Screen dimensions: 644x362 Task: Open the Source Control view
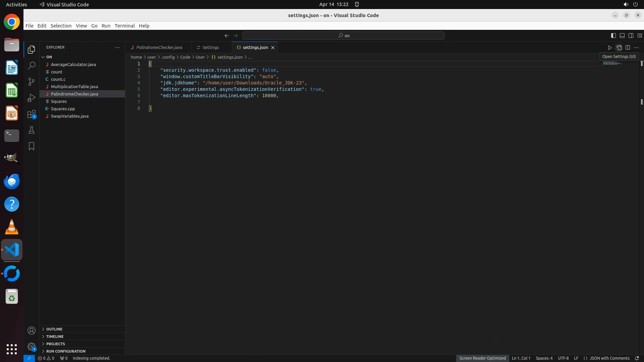pyautogui.click(x=32, y=81)
